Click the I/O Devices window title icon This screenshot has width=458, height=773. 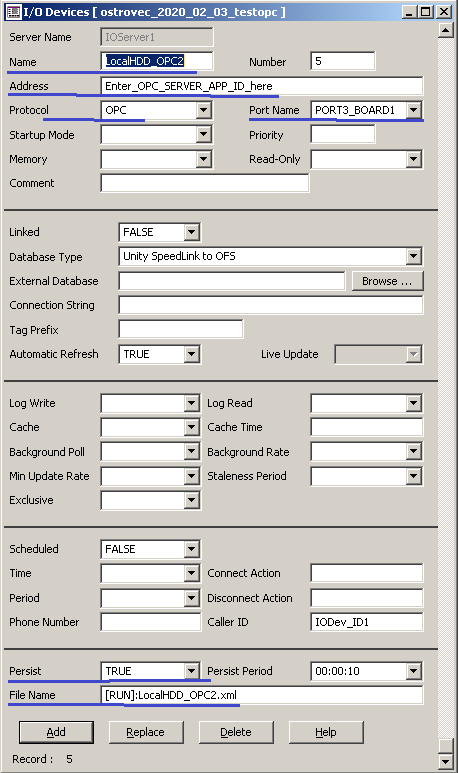pos(13,11)
